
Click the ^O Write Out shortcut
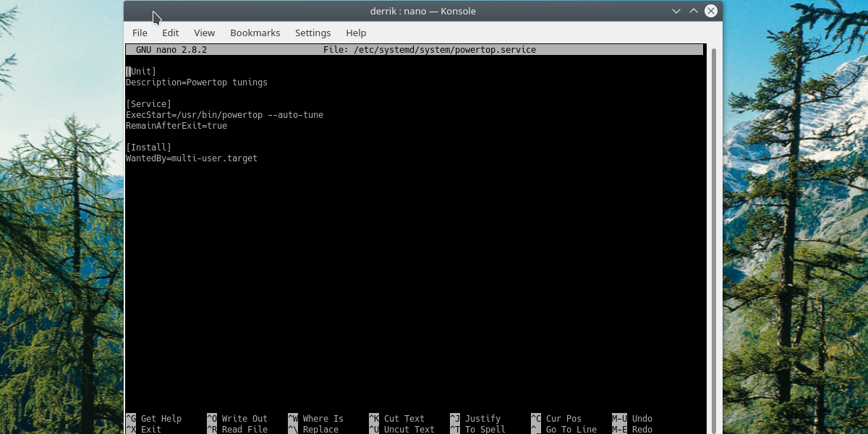pyautogui.click(x=237, y=419)
